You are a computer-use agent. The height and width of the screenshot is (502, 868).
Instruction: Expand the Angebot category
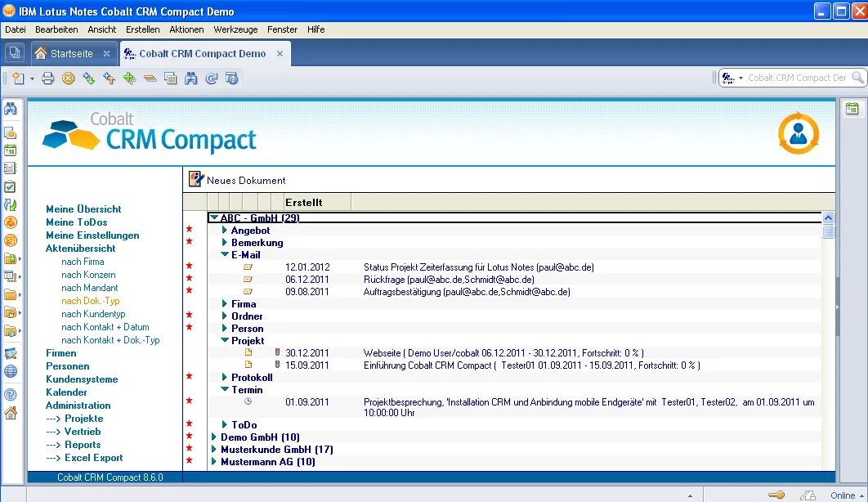pos(224,231)
